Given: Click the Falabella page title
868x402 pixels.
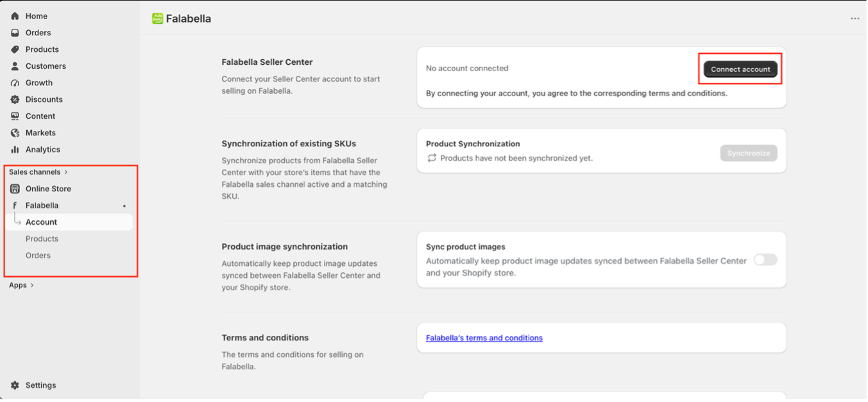Looking at the screenshot, I should tap(189, 19).
